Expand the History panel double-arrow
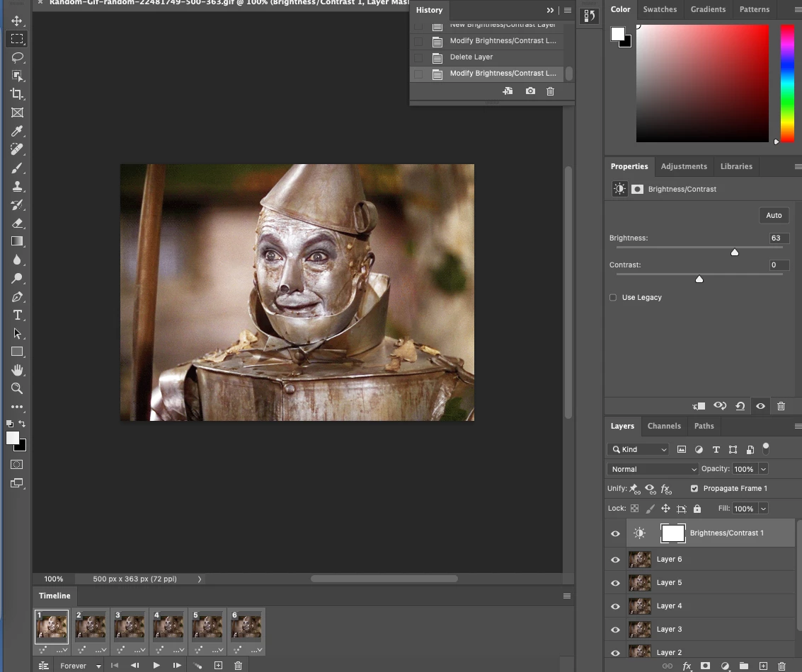Screen dimensions: 802x672 pos(550,10)
